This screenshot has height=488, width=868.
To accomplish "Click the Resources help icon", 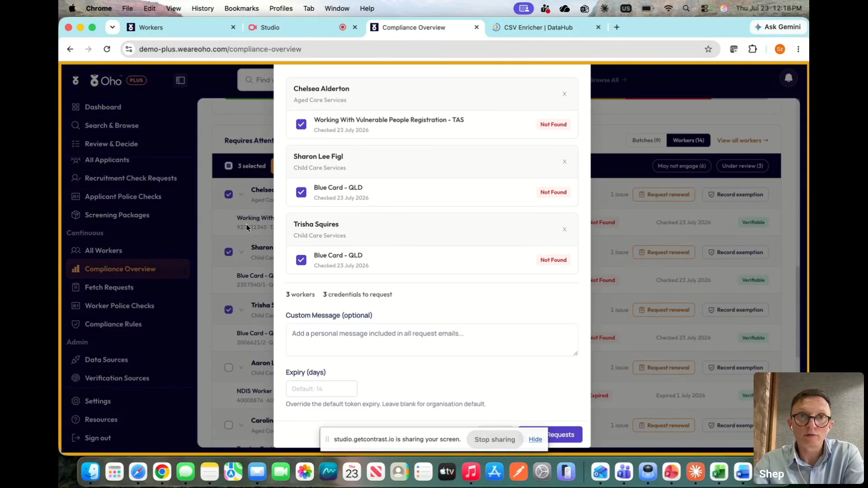I will tap(75, 419).
